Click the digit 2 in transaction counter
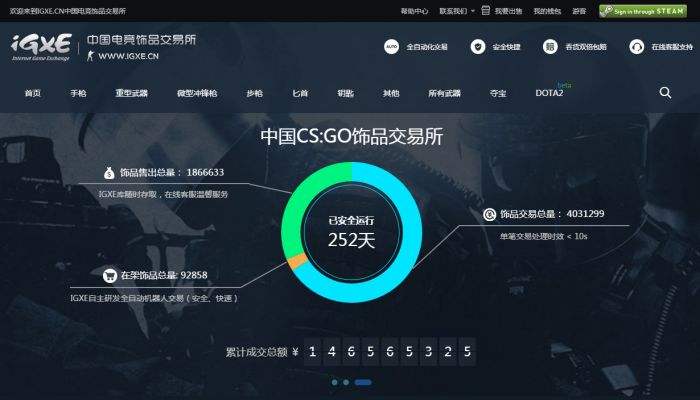700x400 pixels. point(448,352)
